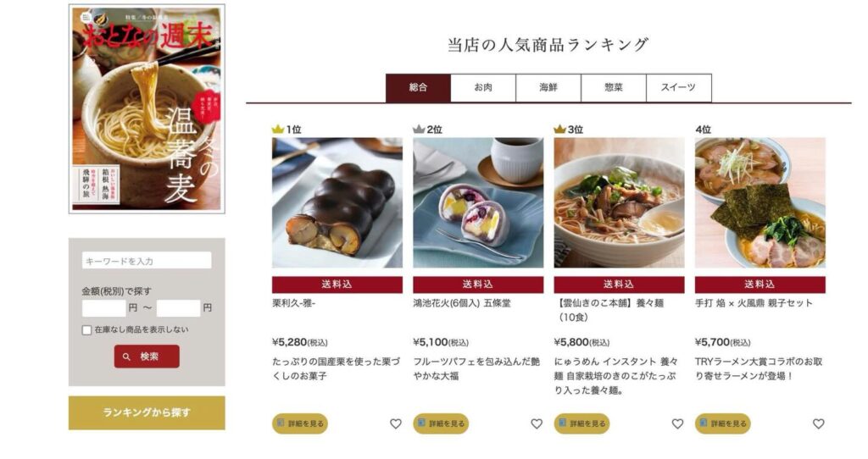Click the gold crown icon for 1位

(278, 130)
